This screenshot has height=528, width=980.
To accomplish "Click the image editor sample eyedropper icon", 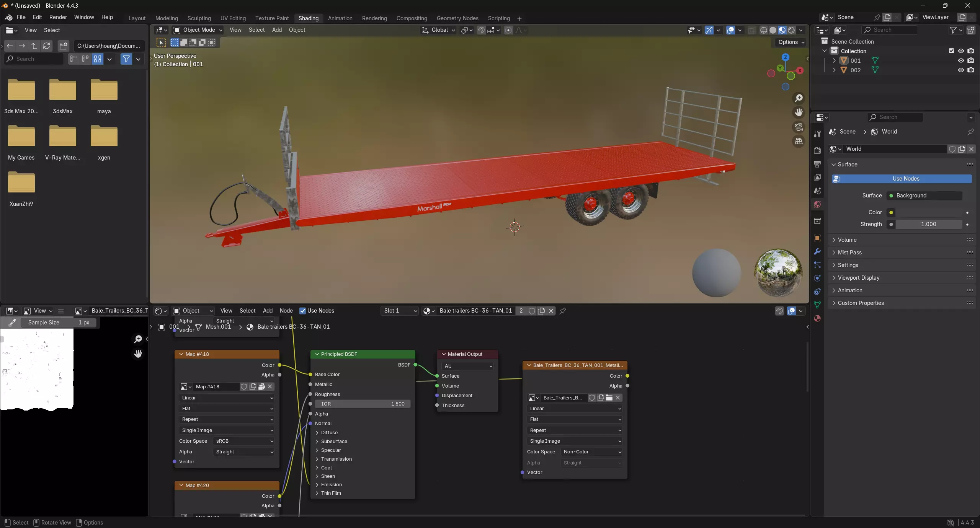I will coord(12,323).
